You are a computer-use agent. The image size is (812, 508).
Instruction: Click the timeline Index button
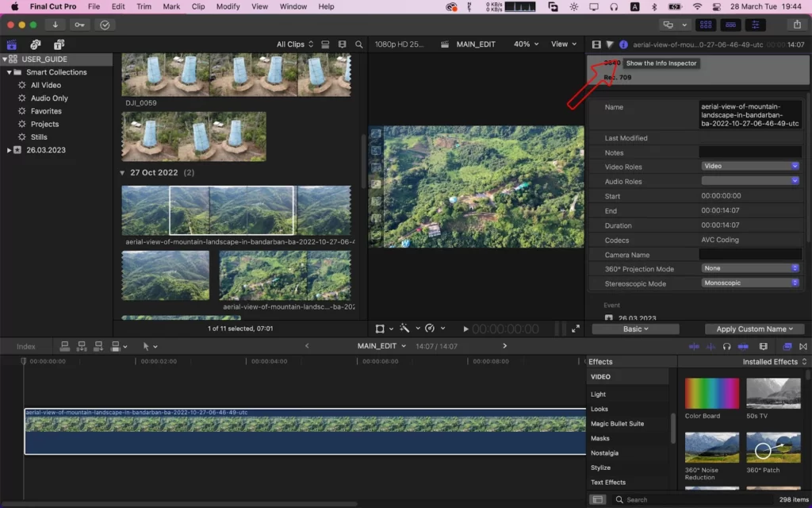pos(26,346)
